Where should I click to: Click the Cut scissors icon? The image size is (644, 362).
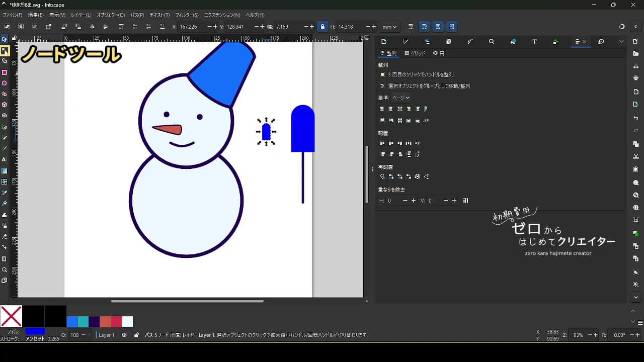coord(636,157)
